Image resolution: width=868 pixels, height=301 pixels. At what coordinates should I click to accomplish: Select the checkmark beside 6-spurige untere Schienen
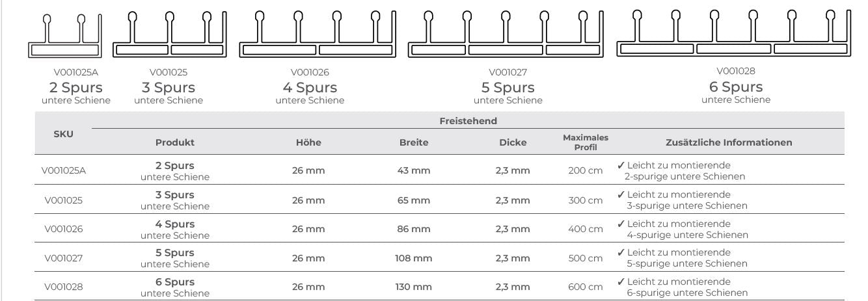pos(621,281)
